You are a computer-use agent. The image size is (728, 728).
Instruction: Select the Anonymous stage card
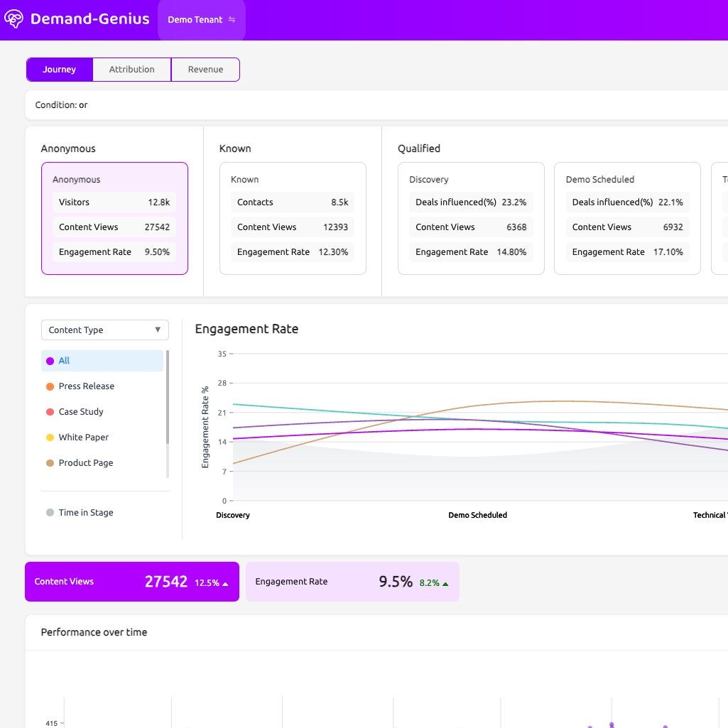pos(114,218)
